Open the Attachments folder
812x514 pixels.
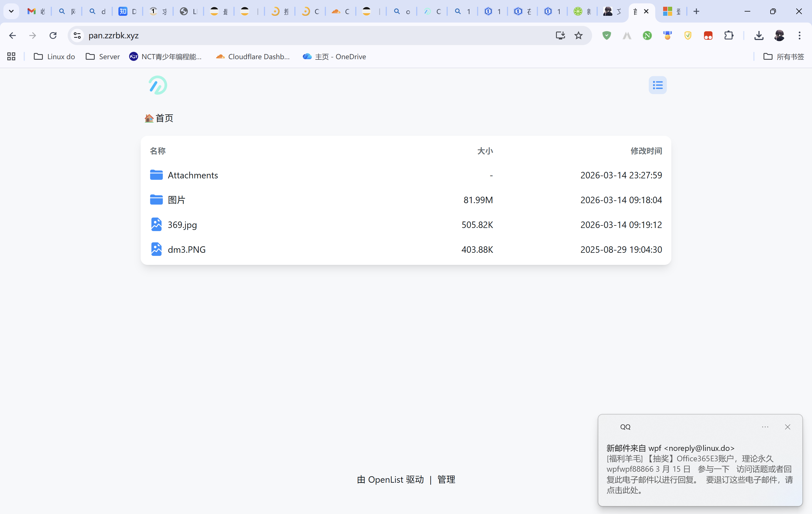coord(193,175)
